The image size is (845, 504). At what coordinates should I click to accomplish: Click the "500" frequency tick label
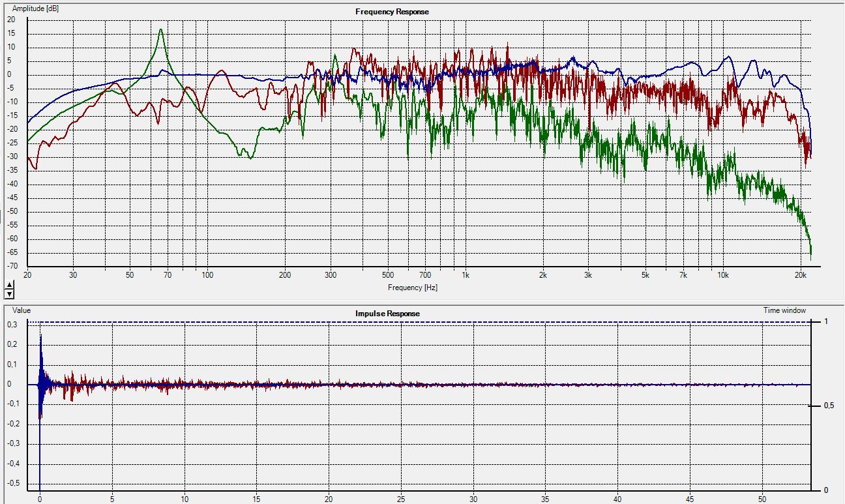[x=387, y=275]
